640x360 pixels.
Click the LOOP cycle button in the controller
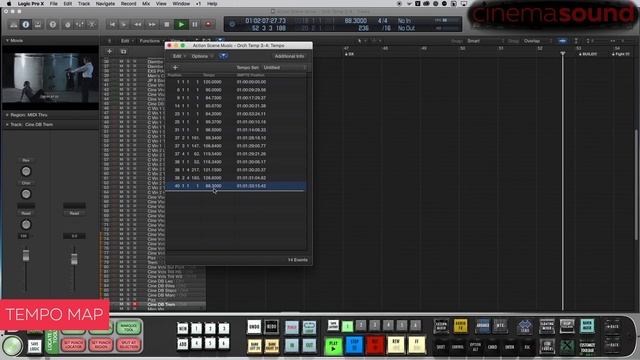coord(309,328)
